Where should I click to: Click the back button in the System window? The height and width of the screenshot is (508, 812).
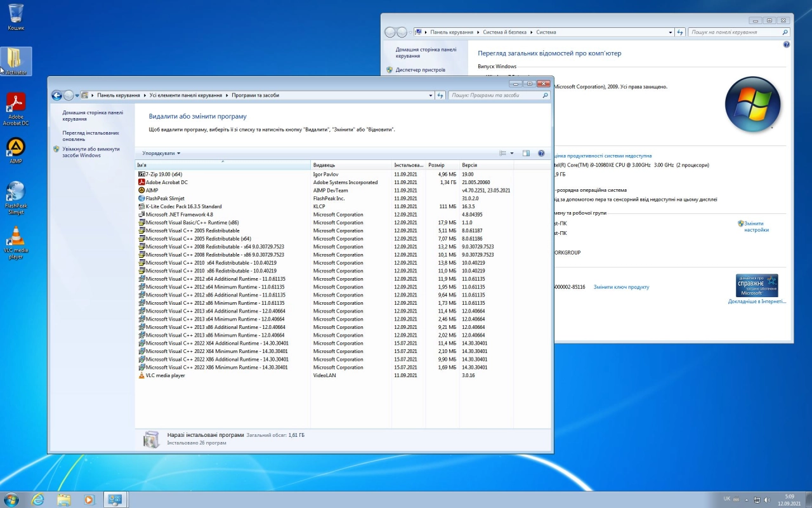tap(390, 32)
